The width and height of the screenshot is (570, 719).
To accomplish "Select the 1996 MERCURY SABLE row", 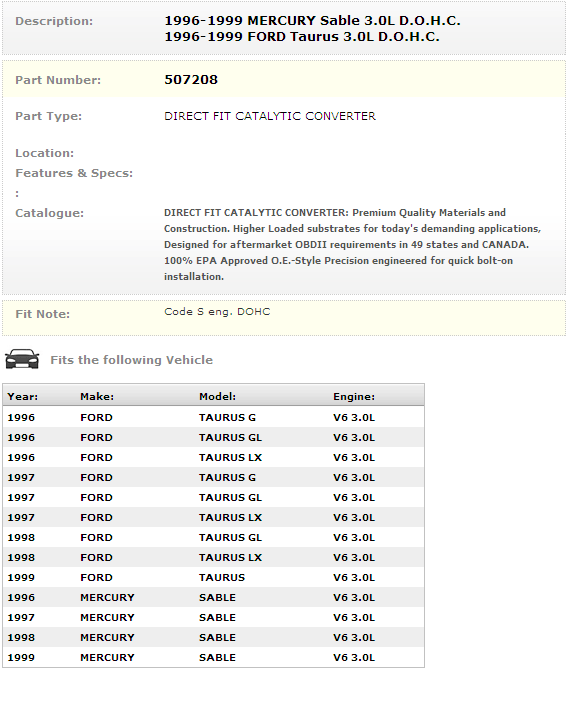I will 213,597.
